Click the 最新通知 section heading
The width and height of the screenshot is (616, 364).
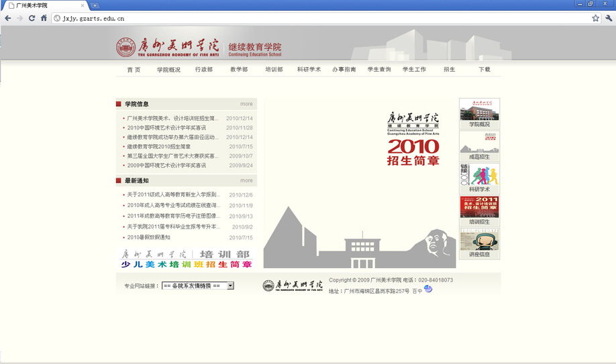137,180
